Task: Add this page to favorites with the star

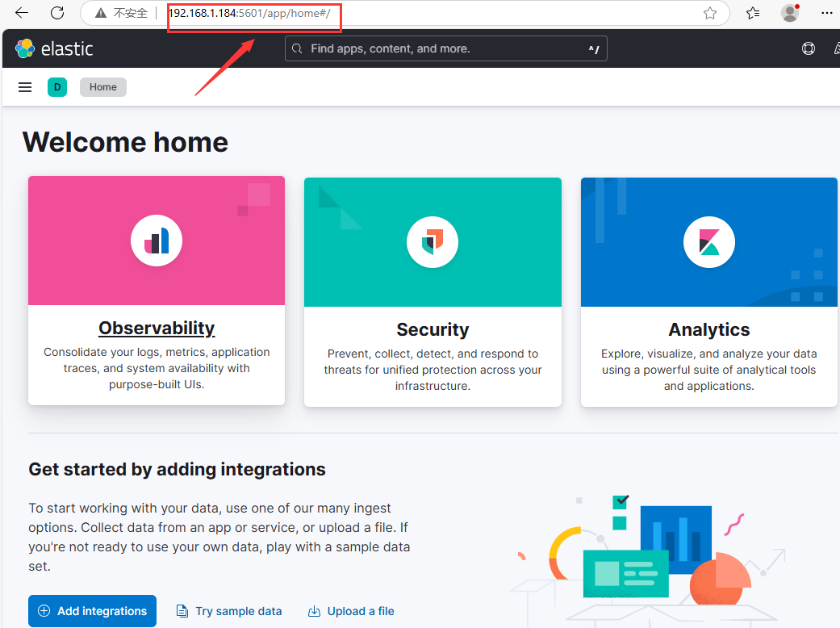Action: [x=710, y=14]
